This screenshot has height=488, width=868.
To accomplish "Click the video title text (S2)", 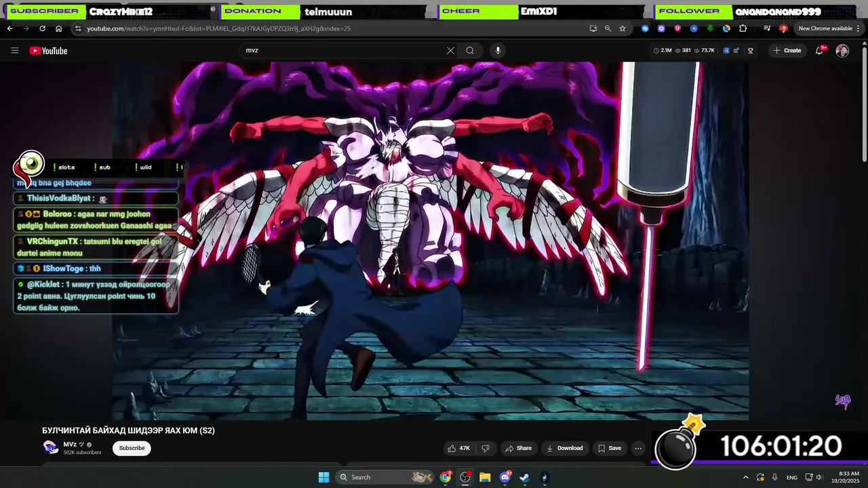I will point(128,430).
